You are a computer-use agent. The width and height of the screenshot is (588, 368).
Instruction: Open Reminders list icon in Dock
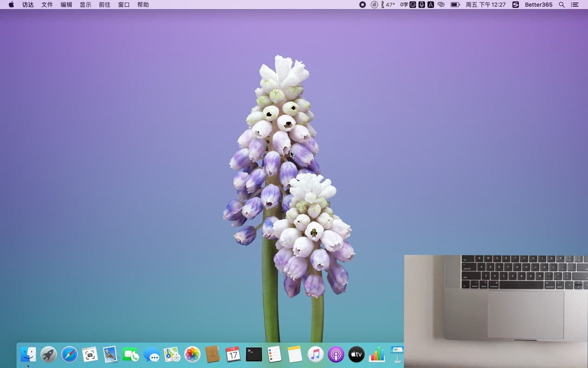274,355
